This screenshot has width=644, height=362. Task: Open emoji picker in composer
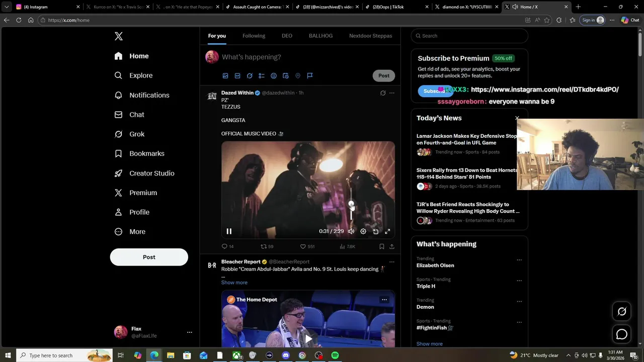(x=274, y=76)
